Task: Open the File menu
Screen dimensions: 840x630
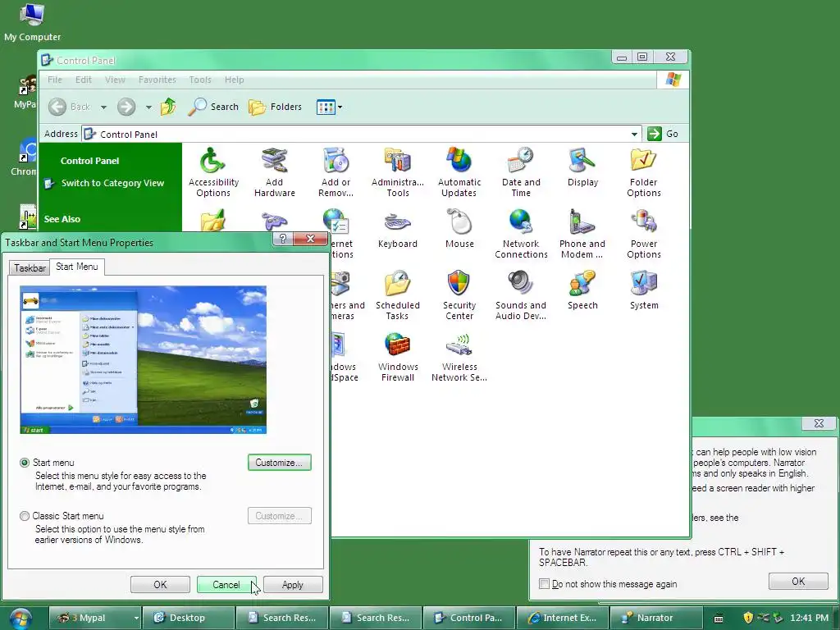Action: pyautogui.click(x=55, y=80)
